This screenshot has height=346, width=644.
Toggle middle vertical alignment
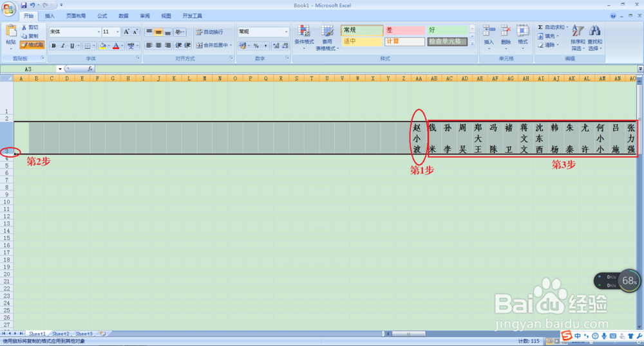[158, 32]
